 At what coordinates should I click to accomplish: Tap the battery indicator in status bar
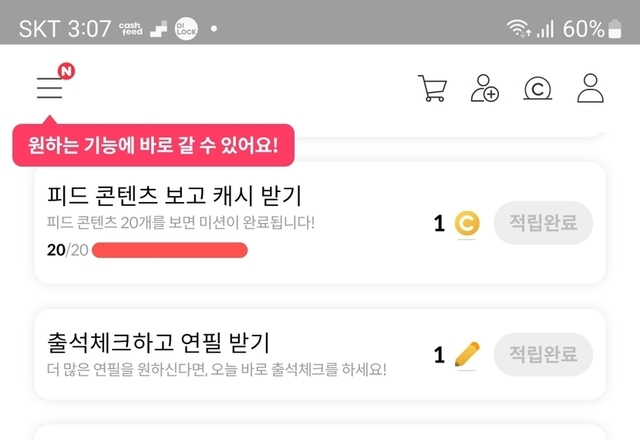pyautogui.click(x=614, y=29)
